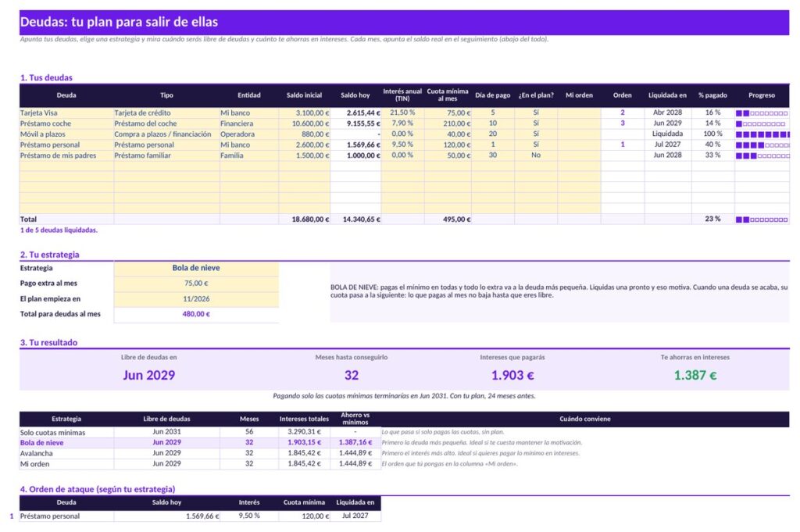The image size is (800, 532).
Task: Click the "Préstamo coche" debt name cell
Action: pos(66,123)
